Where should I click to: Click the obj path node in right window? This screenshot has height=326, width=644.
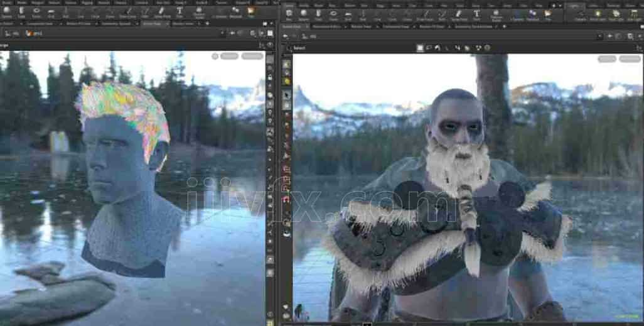(308, 36)
